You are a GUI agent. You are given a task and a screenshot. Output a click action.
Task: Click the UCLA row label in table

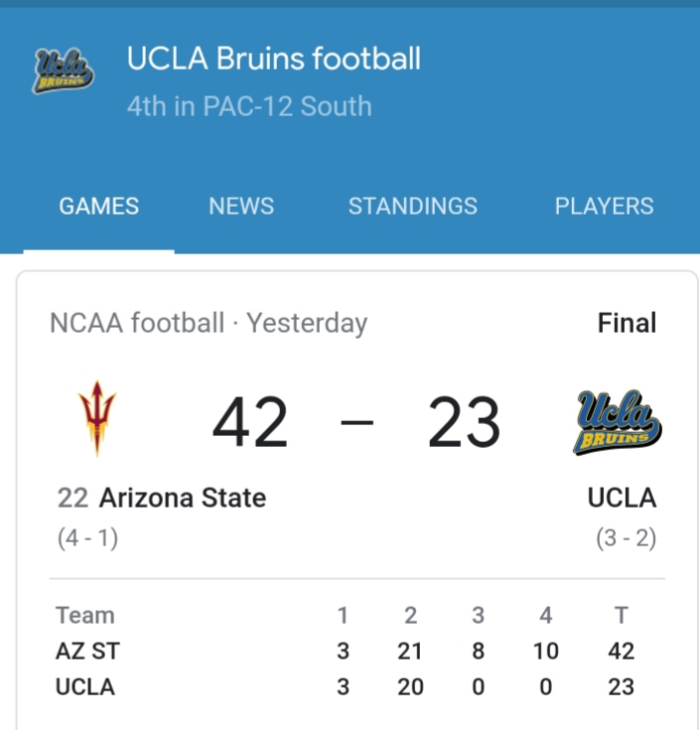85,686
